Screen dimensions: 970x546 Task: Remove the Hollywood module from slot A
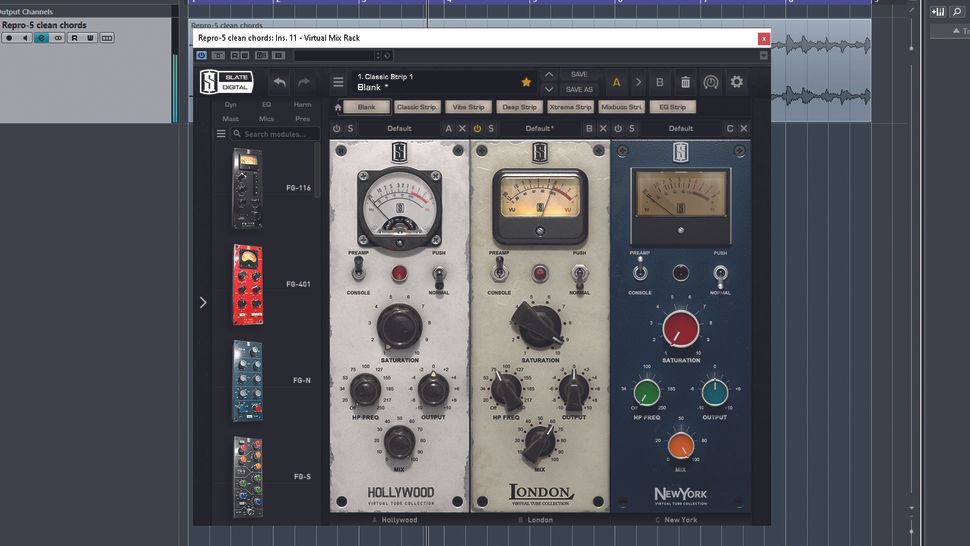click(x=462, y=129)
